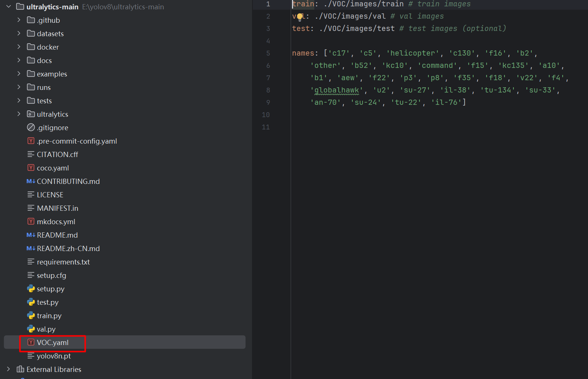Expand the examples folder
The width and height of the screenshot is (588, 379).
point(19,74)
